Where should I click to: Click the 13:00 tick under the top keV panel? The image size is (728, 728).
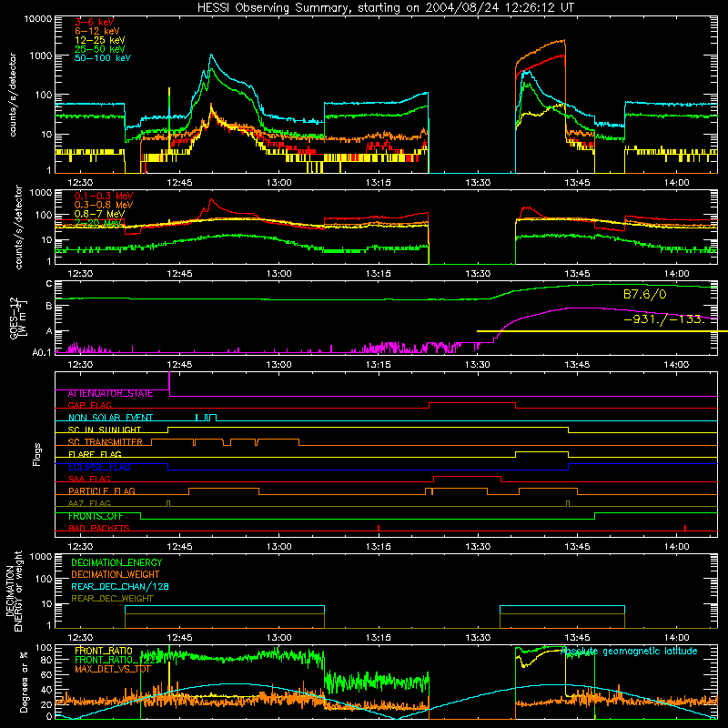tap(278, 183)
